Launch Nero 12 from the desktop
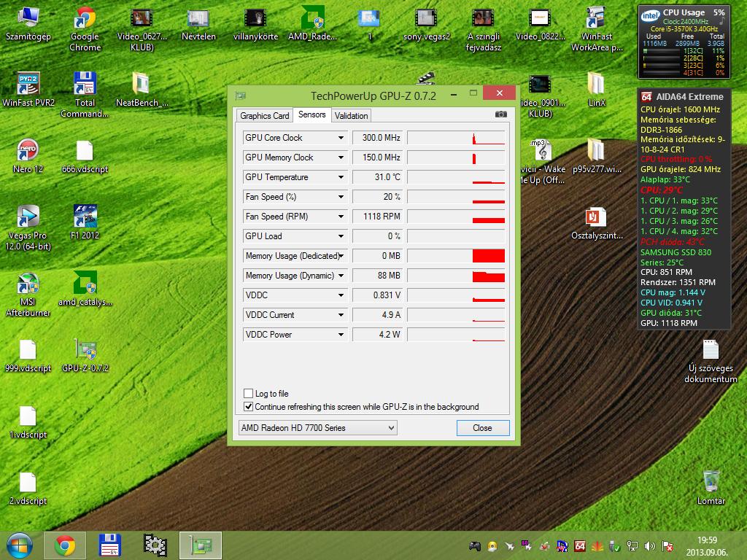747x560 pixels. tap(28, 156)
